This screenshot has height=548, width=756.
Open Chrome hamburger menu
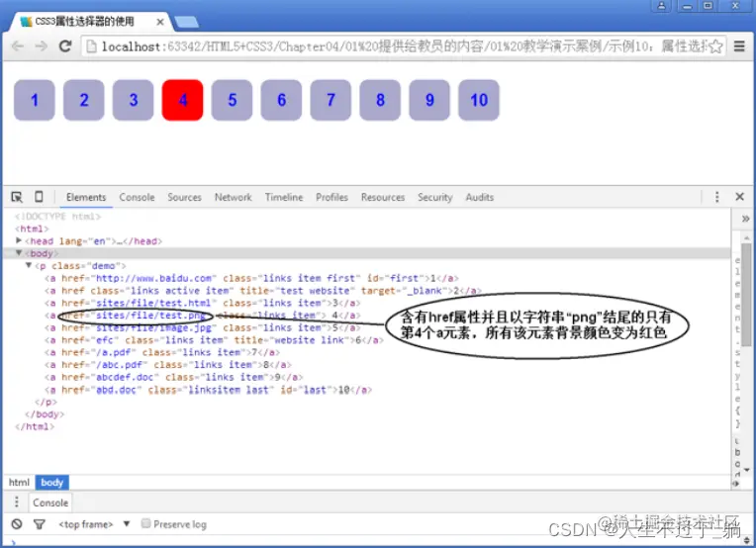click(x=739, y=46)
